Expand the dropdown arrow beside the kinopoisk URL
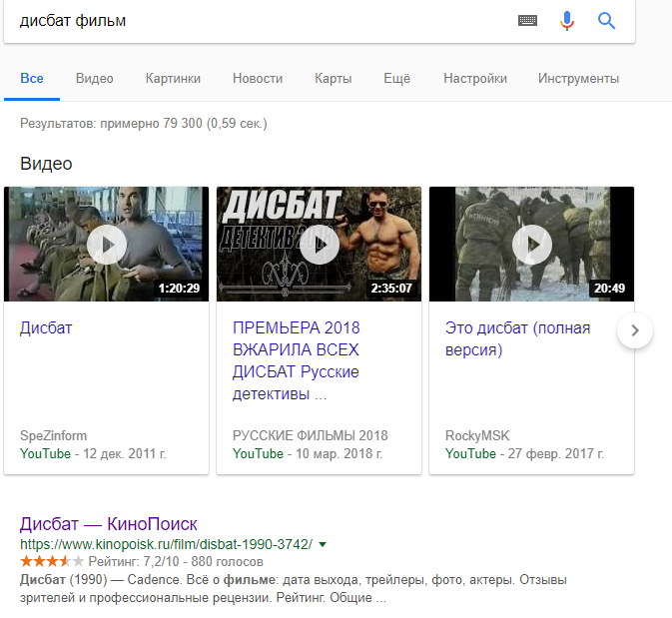672x618 pixels. coord(323,544)
